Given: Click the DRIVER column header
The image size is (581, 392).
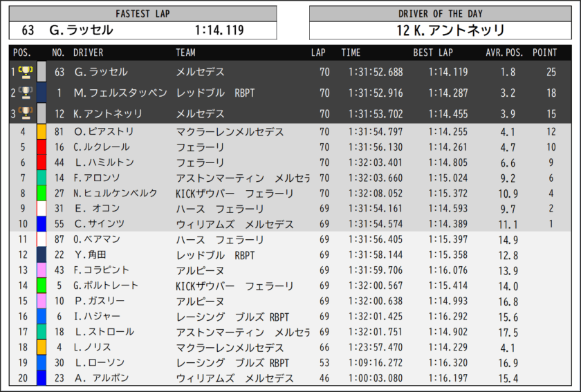Looking at the screenshot, I should [x=89, y=53].
